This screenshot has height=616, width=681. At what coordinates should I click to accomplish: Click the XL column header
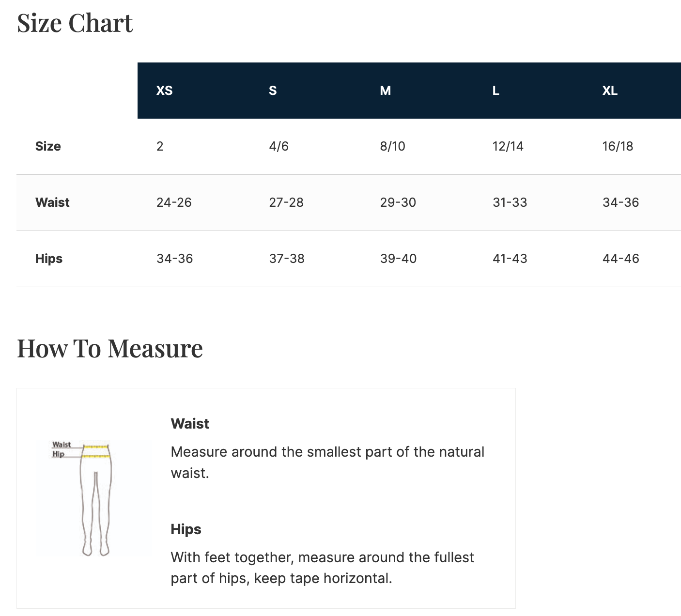[609, 91]
